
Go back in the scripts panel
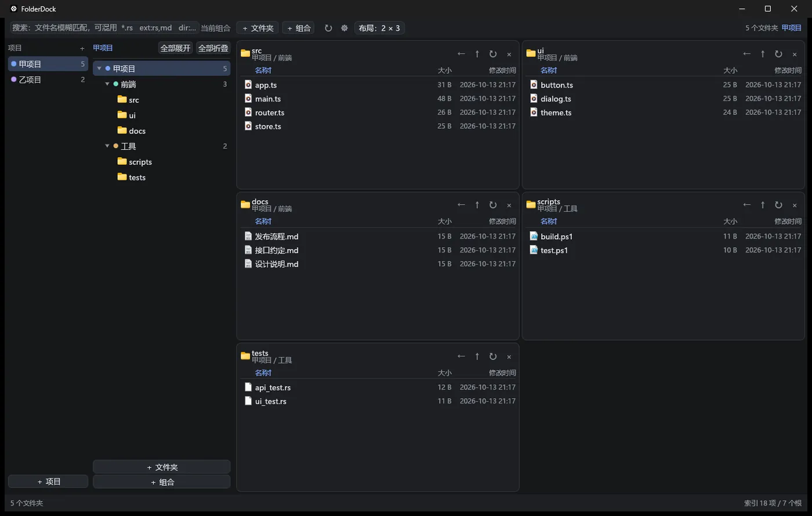tap(747, 205)
